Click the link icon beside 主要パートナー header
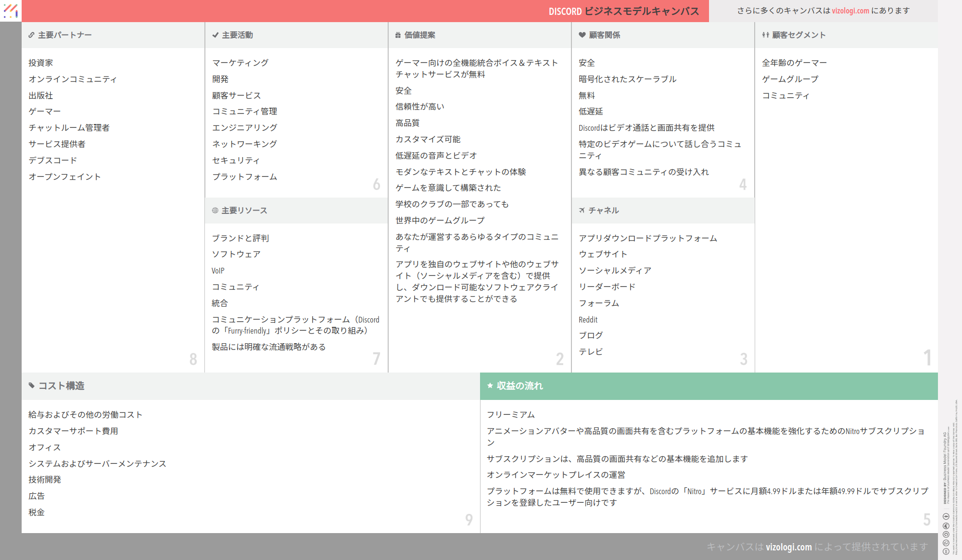 click(31, 35)
